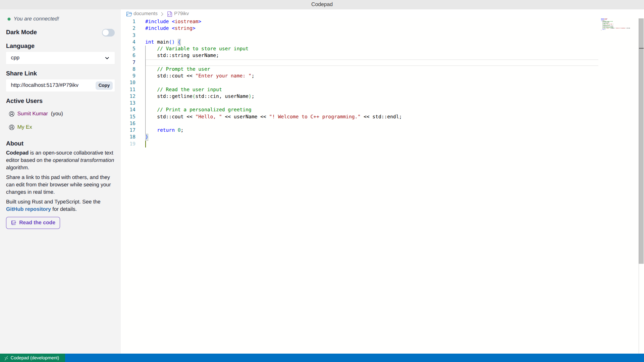Click the P79ikv file icon in breadcrumb
The image size is (644, 362).
[x=170, y=14]
